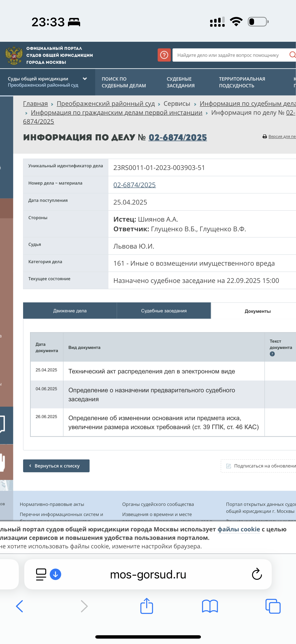Tap the page reader menu icon
Viewport: 296px width, 644px height.
(x=41, y=574)
